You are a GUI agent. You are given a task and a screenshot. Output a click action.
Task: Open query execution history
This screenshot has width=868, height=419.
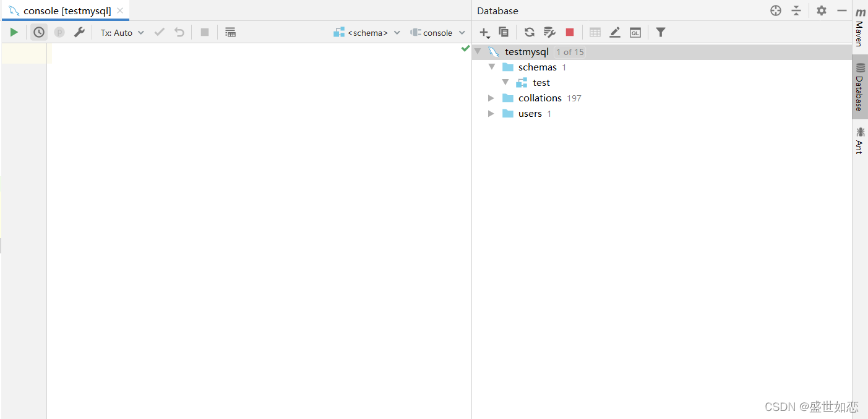point(38,32)
